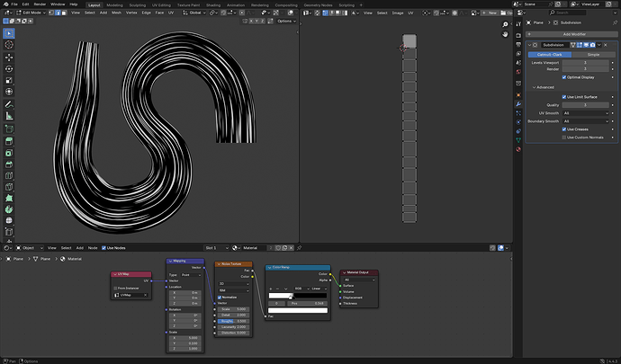
Task: Switch to vertex select mode
Action: pos(51,13)
